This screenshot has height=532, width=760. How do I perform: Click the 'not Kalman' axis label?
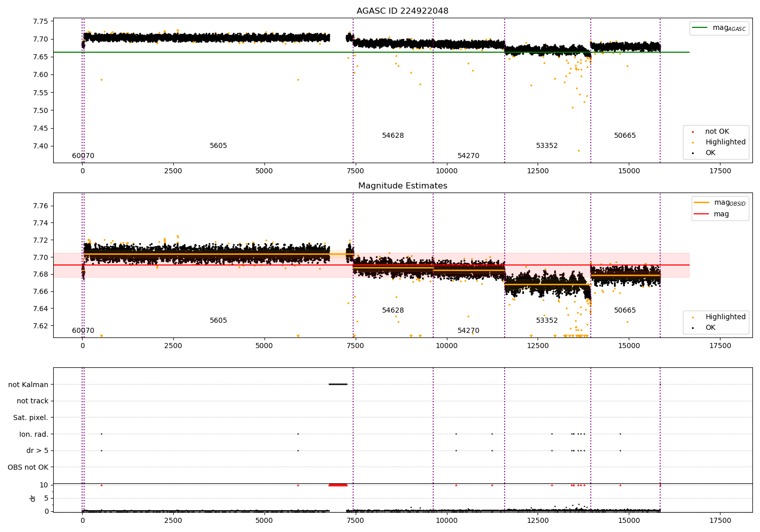point(28,385)
